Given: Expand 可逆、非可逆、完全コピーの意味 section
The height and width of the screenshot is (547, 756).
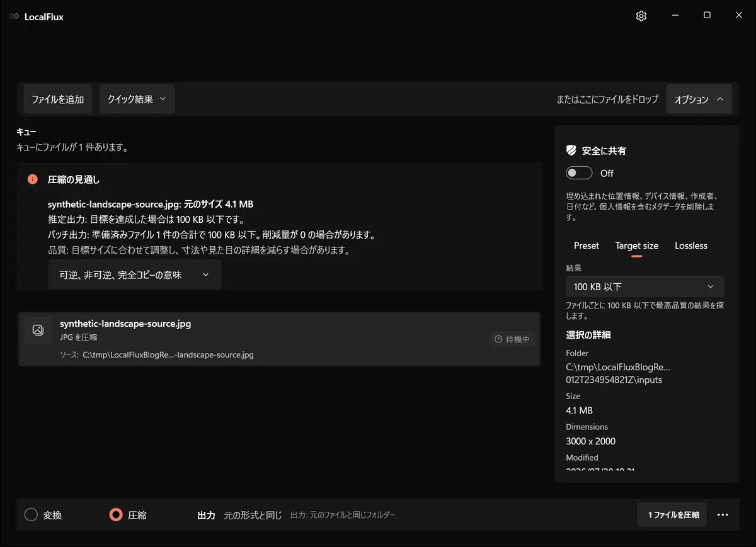Looking at the screenshot, I should coord(134,275).
